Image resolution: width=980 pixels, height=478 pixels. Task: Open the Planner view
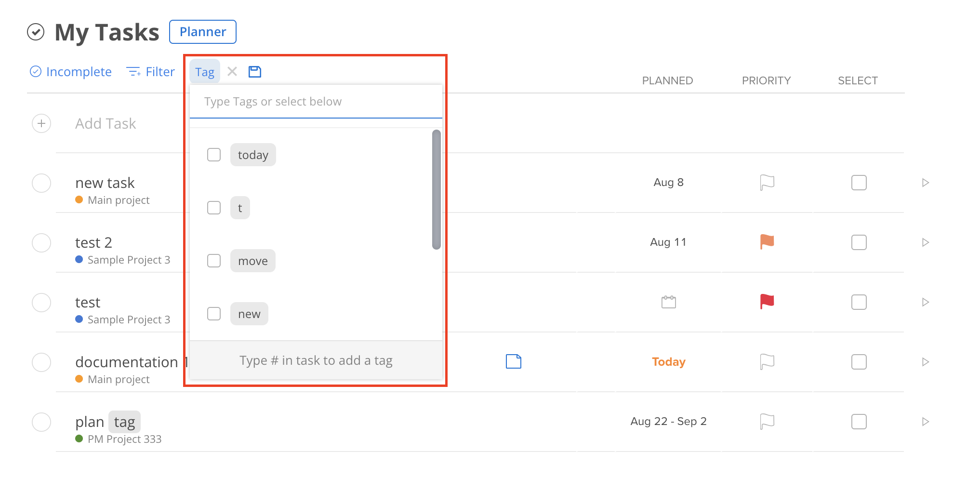[202, 31]
